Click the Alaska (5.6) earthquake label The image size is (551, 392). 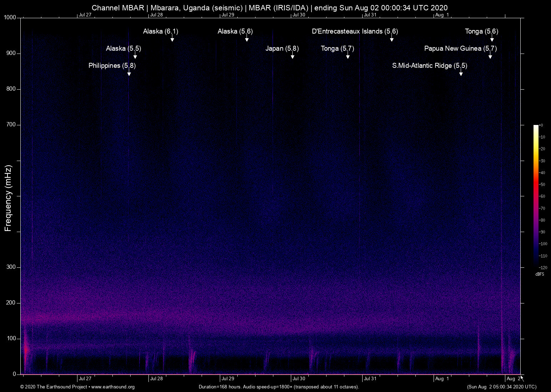tap(235, 31)
